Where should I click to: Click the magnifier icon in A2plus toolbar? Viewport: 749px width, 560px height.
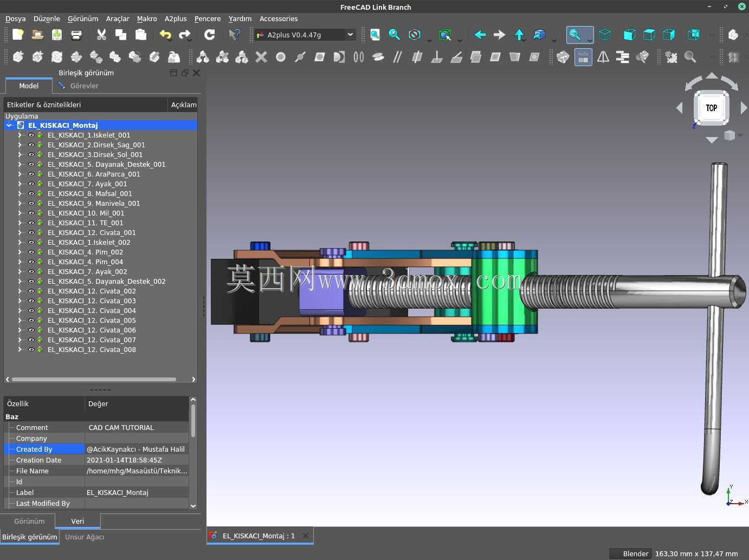(690, 57)
